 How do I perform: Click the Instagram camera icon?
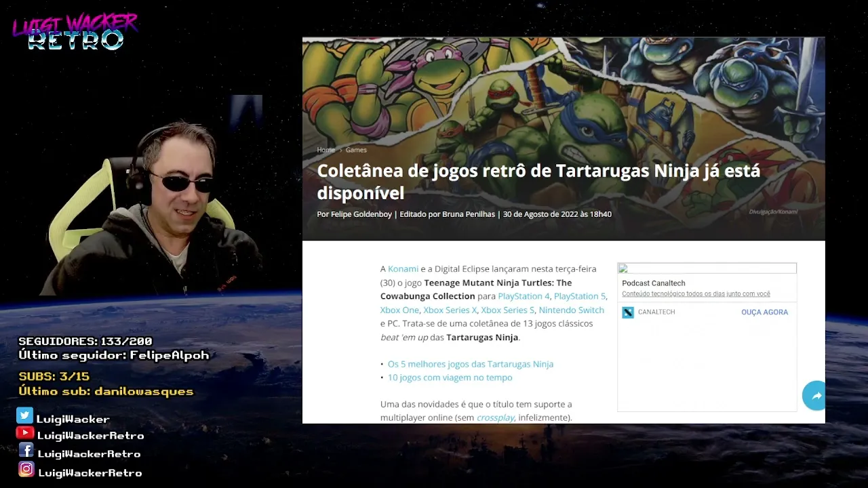[x=26, y=469]
